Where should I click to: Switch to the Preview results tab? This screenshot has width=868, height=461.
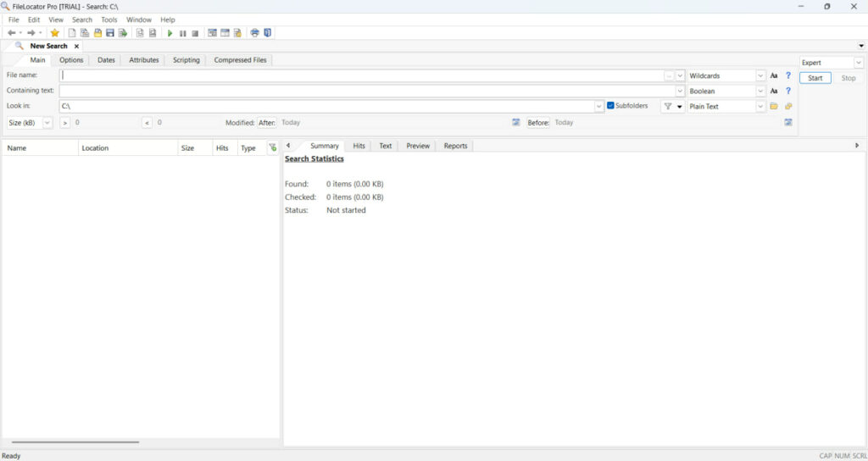pyautogui.click(x=418, y=146)
